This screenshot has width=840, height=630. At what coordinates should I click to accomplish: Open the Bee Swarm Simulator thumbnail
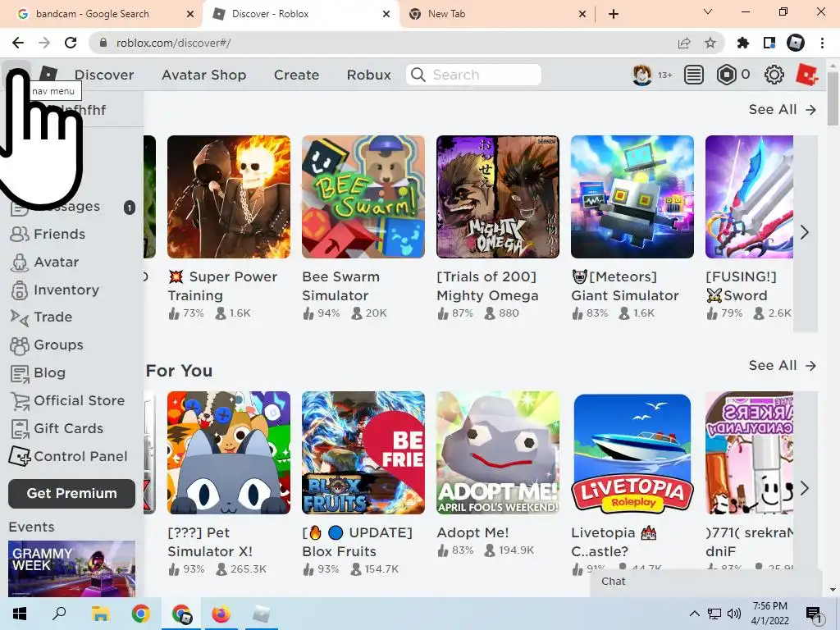click(363, 197)
